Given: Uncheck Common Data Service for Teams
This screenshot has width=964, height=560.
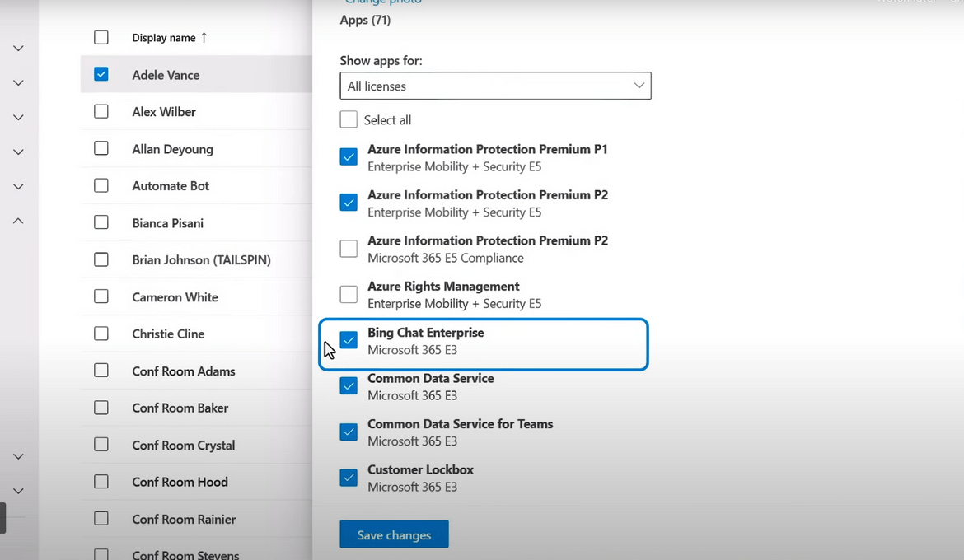Looking at the screenshot, I should pyautogui.click(x=349, y=432).
